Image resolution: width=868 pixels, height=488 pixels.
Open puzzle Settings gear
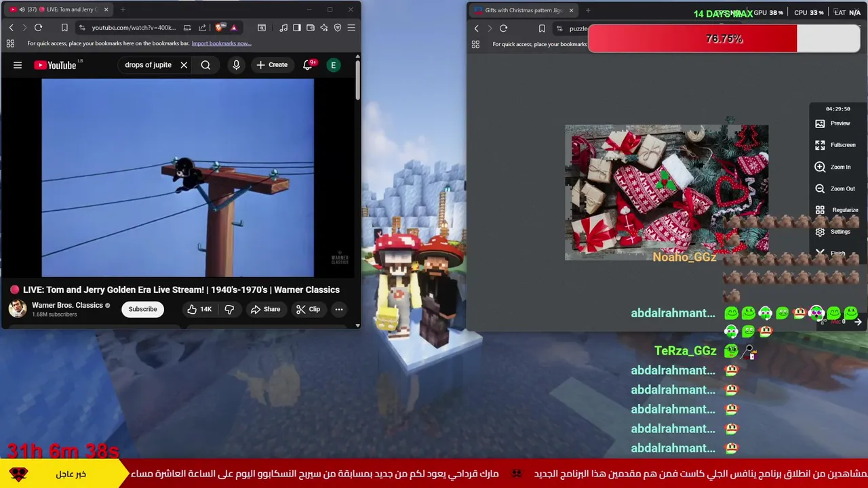833,232
